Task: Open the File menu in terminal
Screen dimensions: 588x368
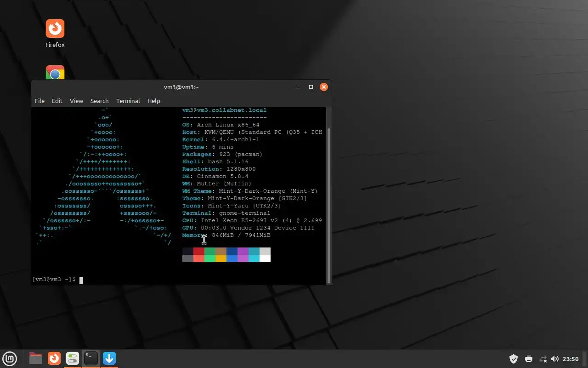Action: [40, 101]
